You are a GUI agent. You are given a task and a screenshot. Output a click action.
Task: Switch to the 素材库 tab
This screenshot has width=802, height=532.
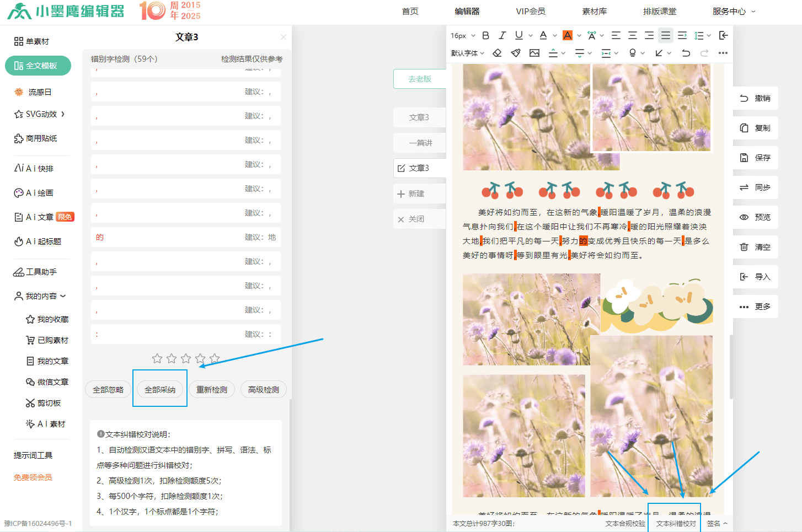pos(594,11)
